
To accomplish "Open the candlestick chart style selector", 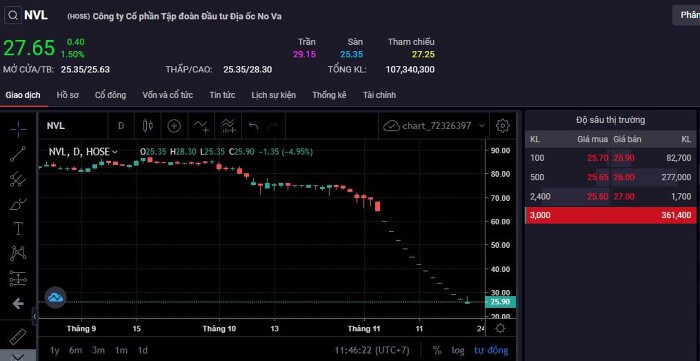I will 148,126.
